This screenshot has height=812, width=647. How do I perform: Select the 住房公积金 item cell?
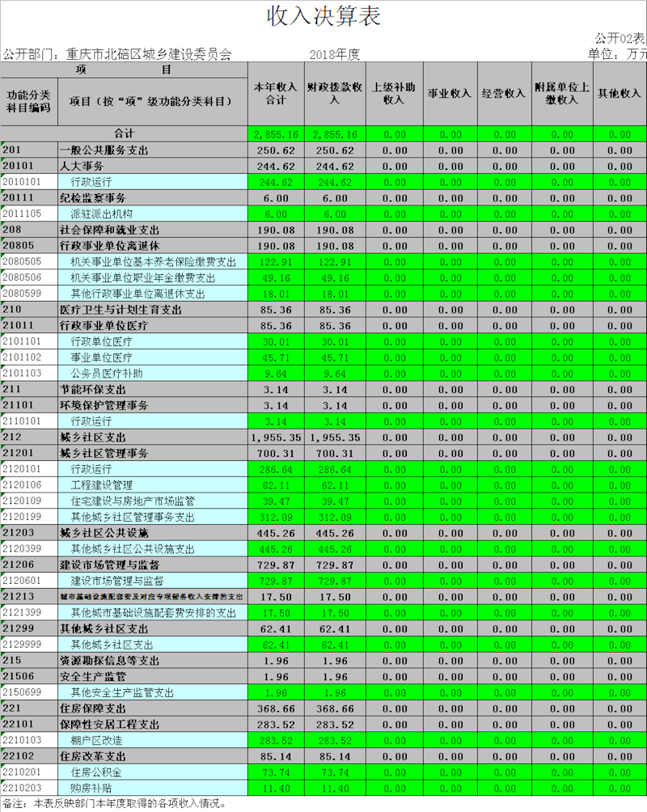pos(96,772)
